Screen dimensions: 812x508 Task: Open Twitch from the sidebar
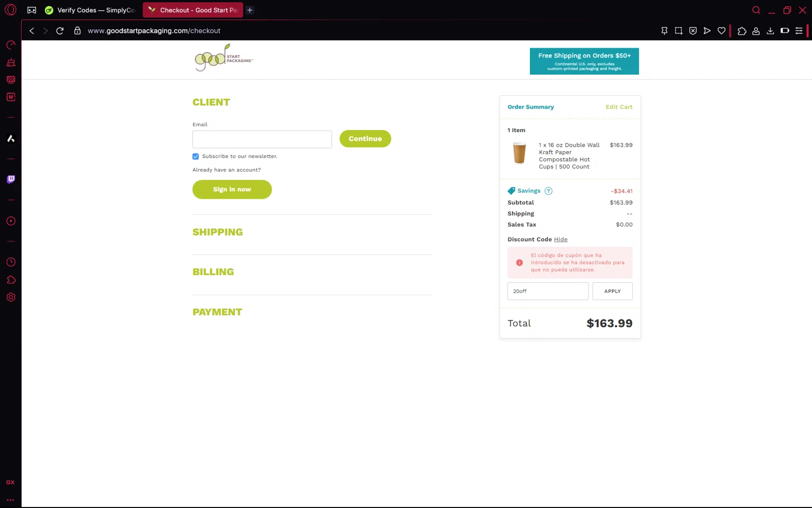[x=10, y=179]
